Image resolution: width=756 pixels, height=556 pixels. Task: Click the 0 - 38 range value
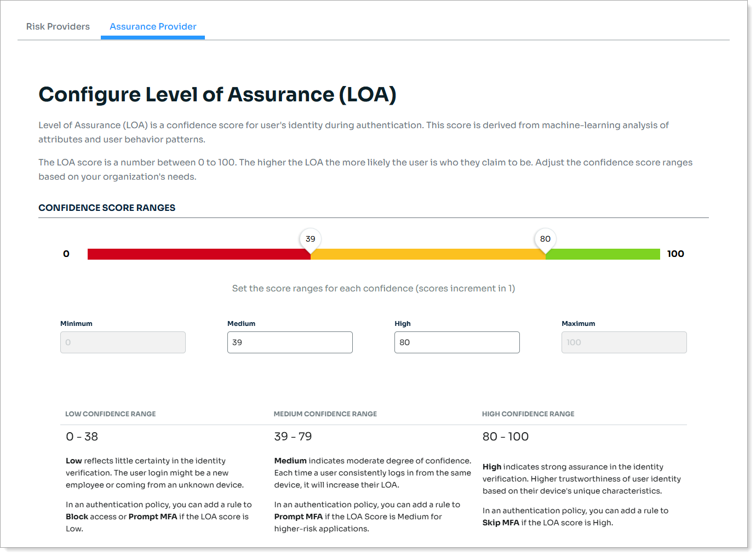82,437
